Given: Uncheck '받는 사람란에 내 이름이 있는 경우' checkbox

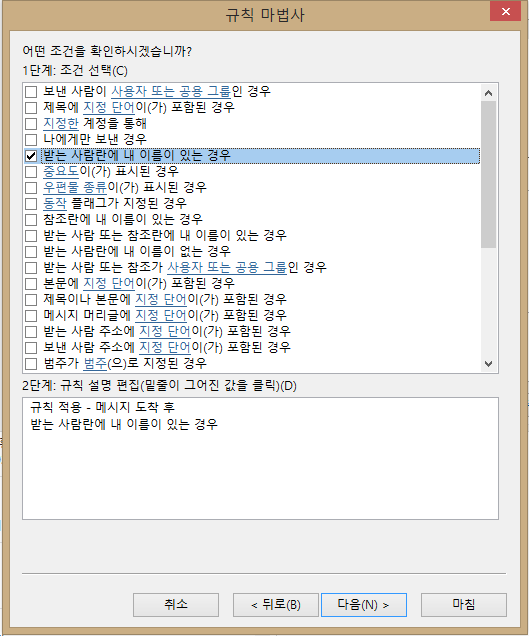Looking at the screenshot, I should [31, 156].
